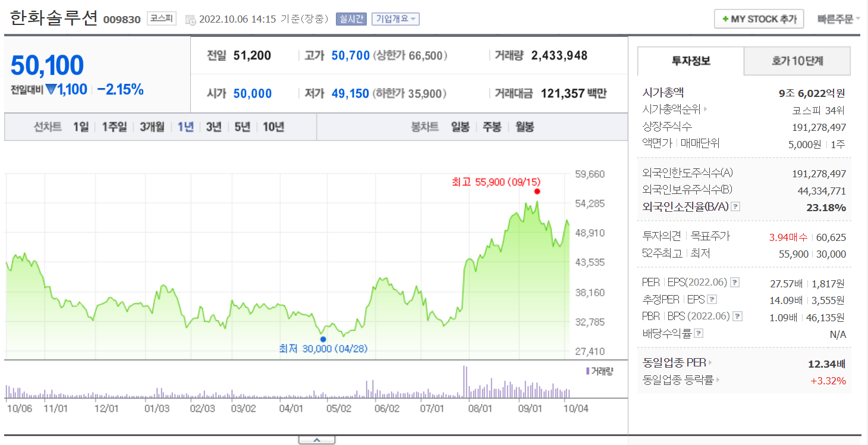Select the 10년 line chart period

[273, 127]
